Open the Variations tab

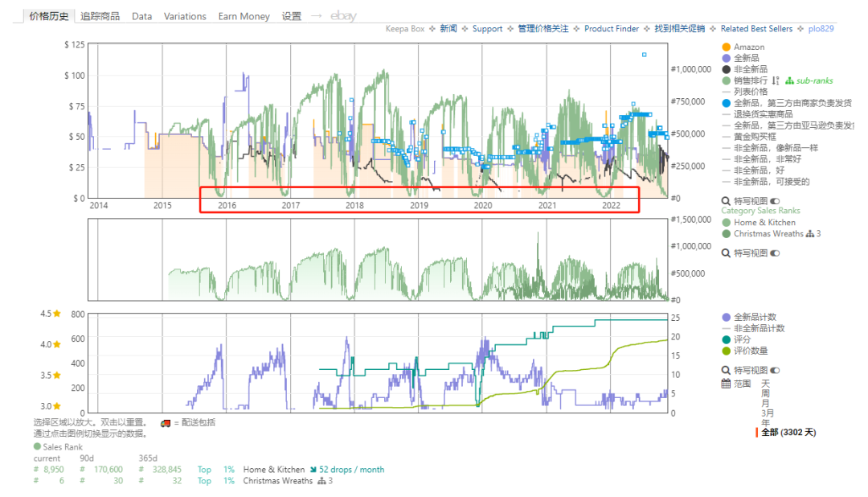tap(185, 16)
